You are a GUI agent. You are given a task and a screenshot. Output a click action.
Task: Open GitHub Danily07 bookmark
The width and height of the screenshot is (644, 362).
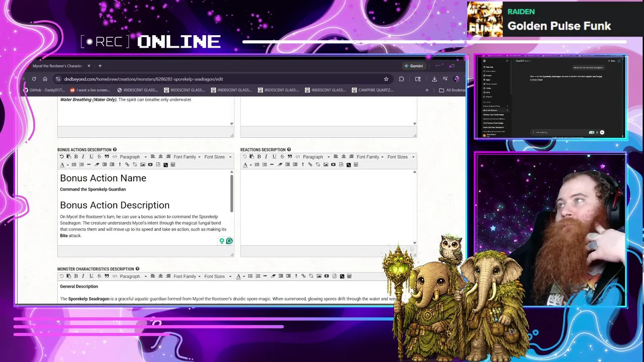[x=44, y=90]
